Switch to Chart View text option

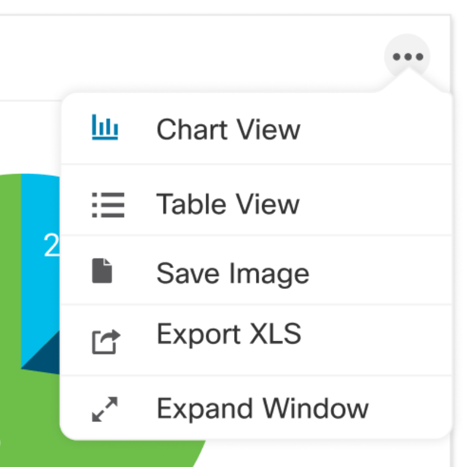point(228,129)
